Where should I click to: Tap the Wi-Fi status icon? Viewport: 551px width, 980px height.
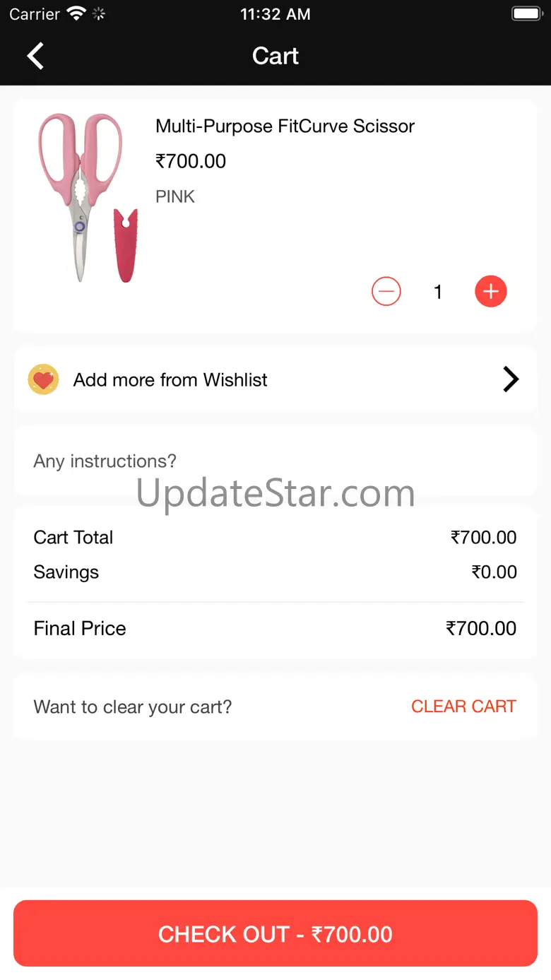[x=76, y=13]
